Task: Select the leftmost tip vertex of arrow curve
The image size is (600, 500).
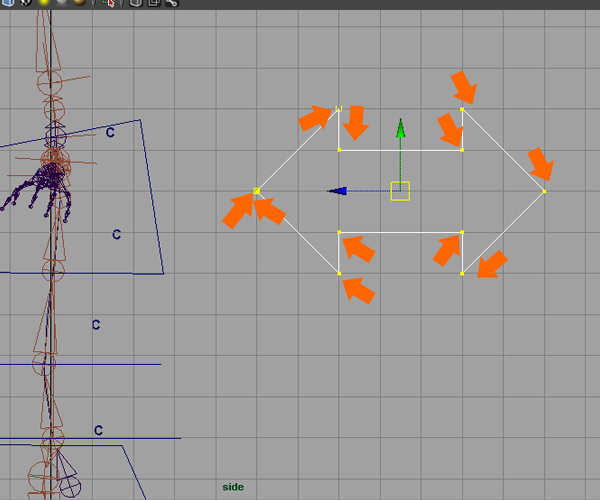Action: pyautogui.click(x=257, y=191)
